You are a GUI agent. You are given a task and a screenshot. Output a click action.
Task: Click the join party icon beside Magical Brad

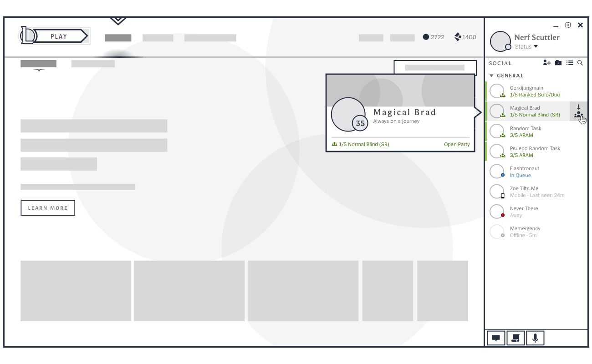point(578,111)
